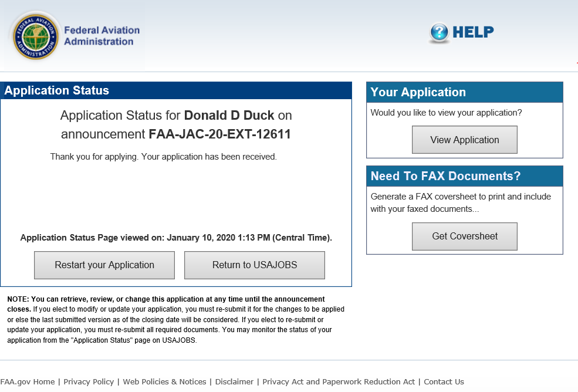Click the Application Status panel header

click(57, 91)
